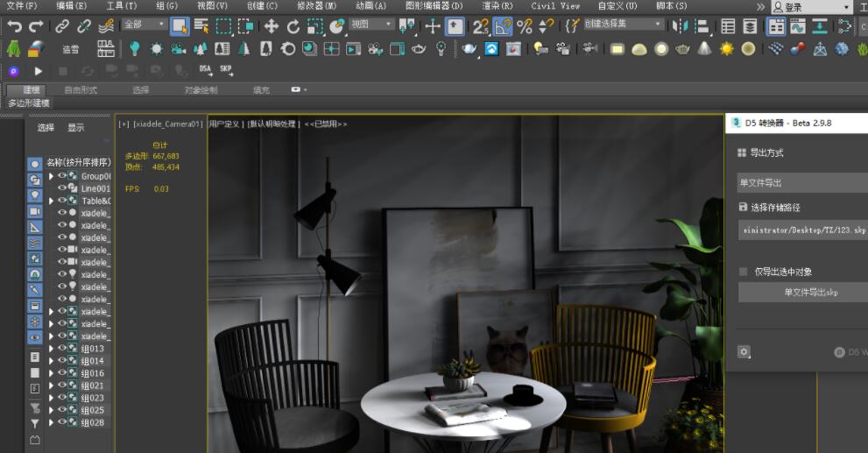Viewport: 868px width, 453px height.
Task: Expand the 组014 tree node
Action: click(x=51, y=360)
